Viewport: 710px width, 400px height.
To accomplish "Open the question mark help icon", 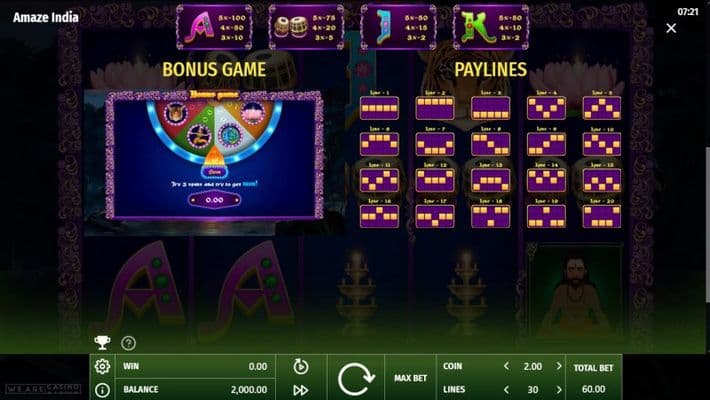I will point(129,343).
